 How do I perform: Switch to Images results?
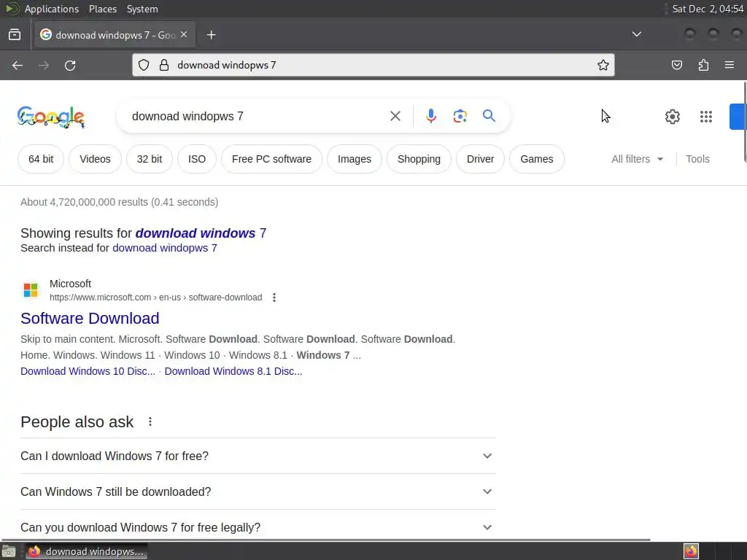point(355,159)
